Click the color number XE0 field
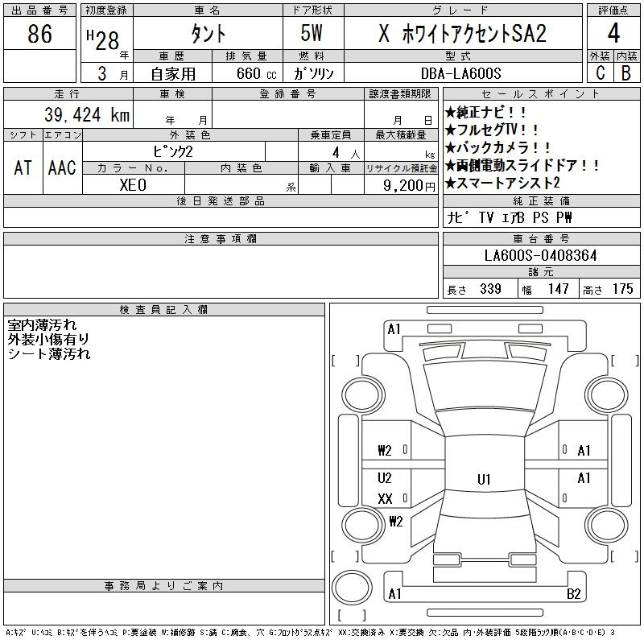The height and width of the screenshot is (644, 644). pos(133,184)
